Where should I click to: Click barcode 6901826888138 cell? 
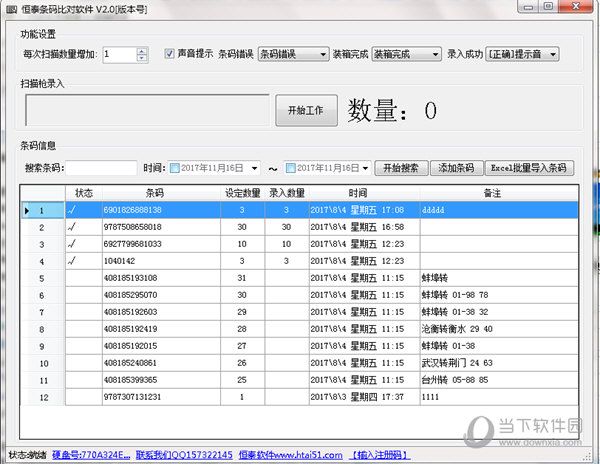coord(161,210)
